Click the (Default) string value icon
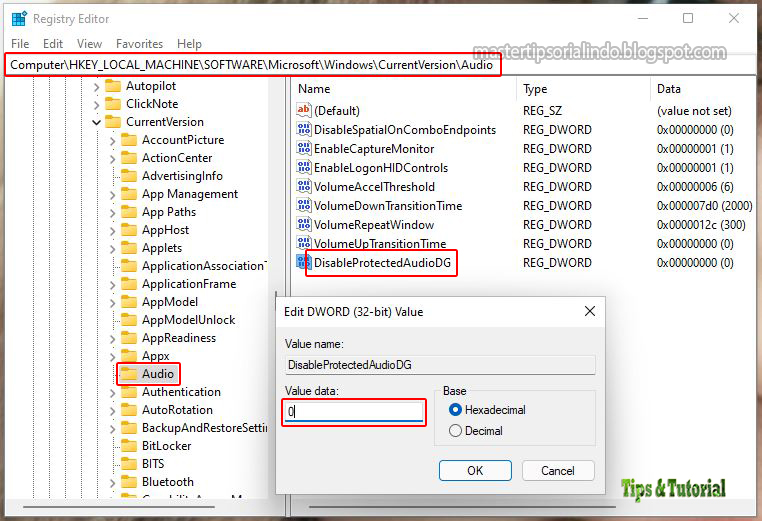The height and width of the screenshot is (521, 762). tap(303, 110)
